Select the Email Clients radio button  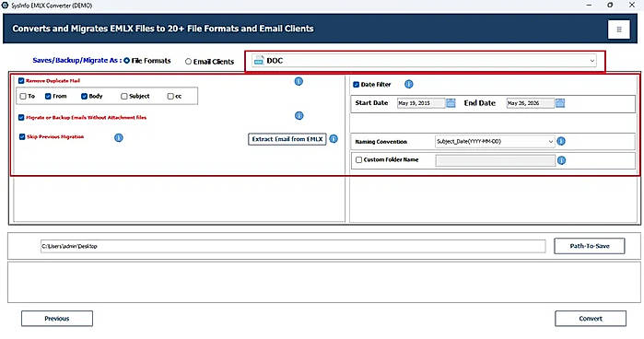coord(188,62)
